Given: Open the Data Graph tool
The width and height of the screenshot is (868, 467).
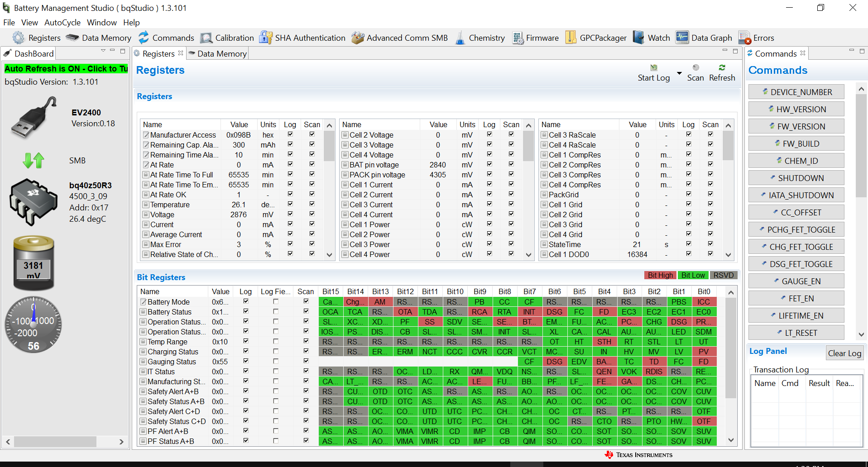Looking at the screenshot, I should point(704,38).
